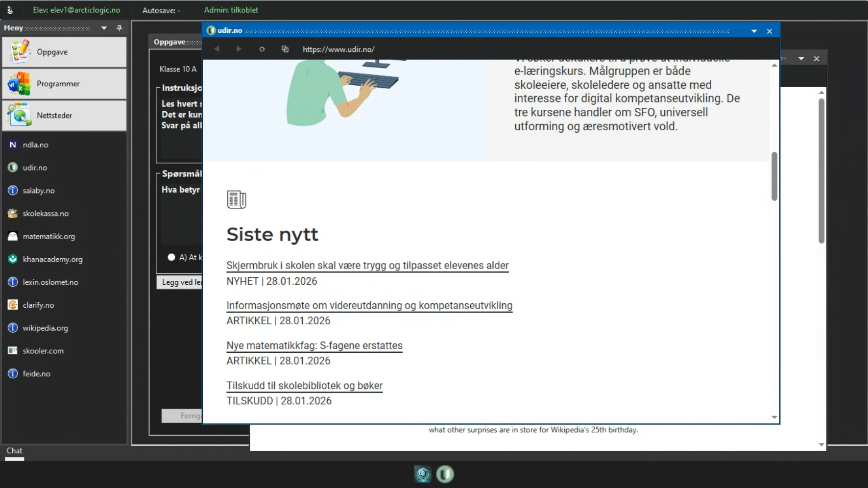The width and height of the screenshot is (868, 488).
Task: Open khanacademy.org from the sidebar
Action: (53, 259)
